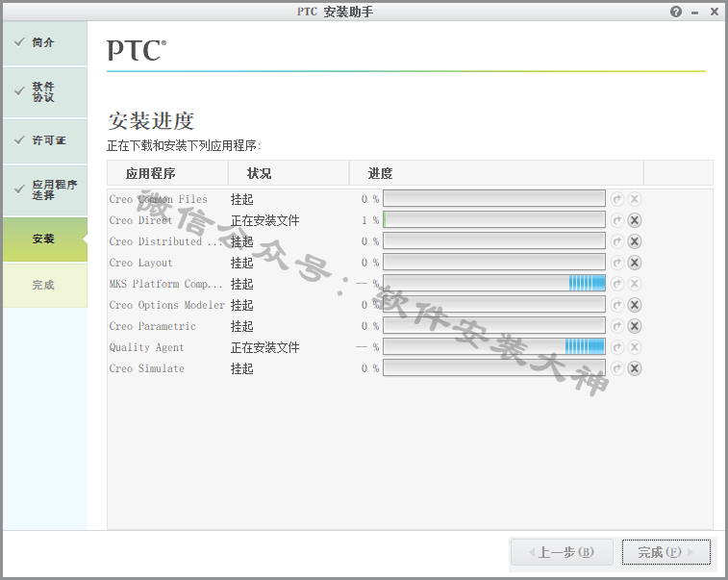Select the Creo Parametric application name

click(x=152, y=326)
